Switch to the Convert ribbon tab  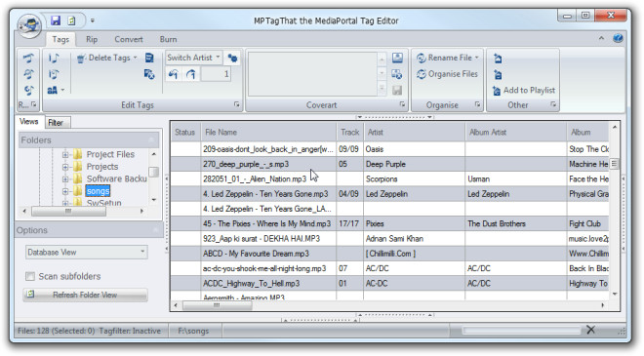(129, 39)
